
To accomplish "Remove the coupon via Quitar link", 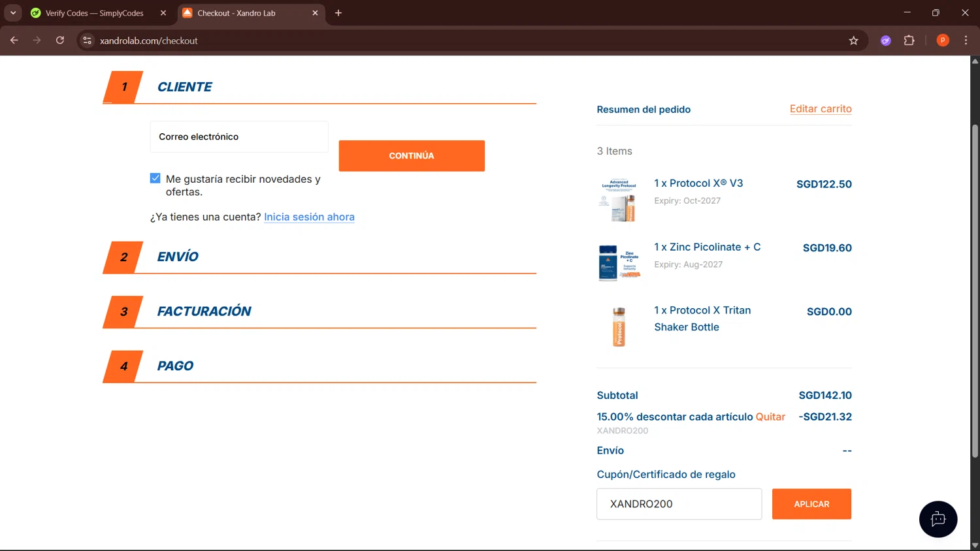I will (770, 417).
